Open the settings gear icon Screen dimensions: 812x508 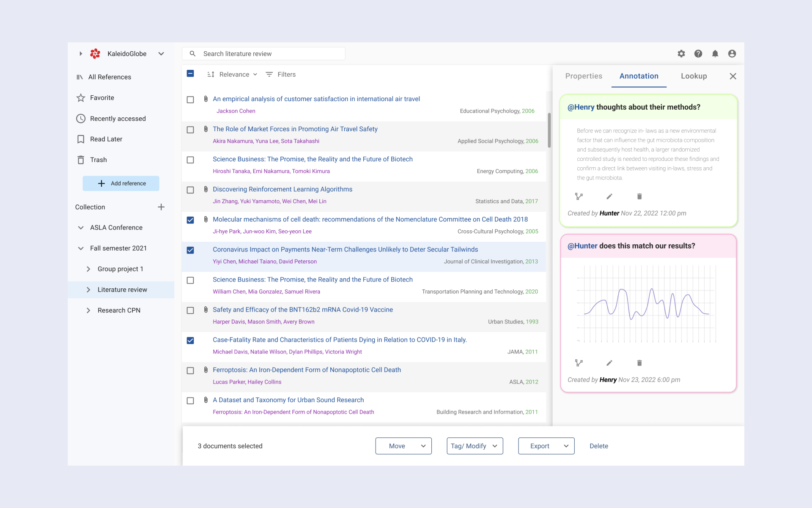(x=681, y=54)
